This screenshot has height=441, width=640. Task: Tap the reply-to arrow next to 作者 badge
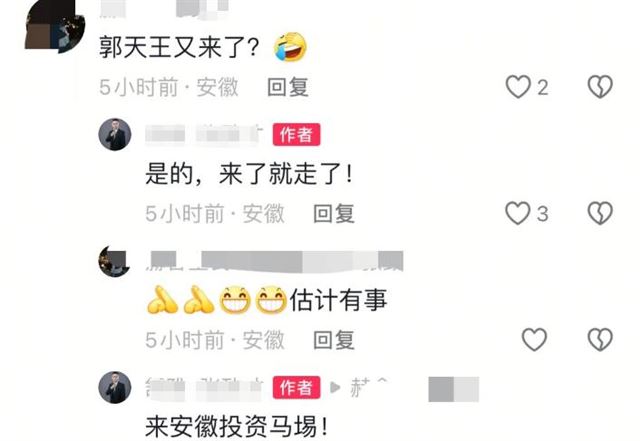tap(335, 387)
